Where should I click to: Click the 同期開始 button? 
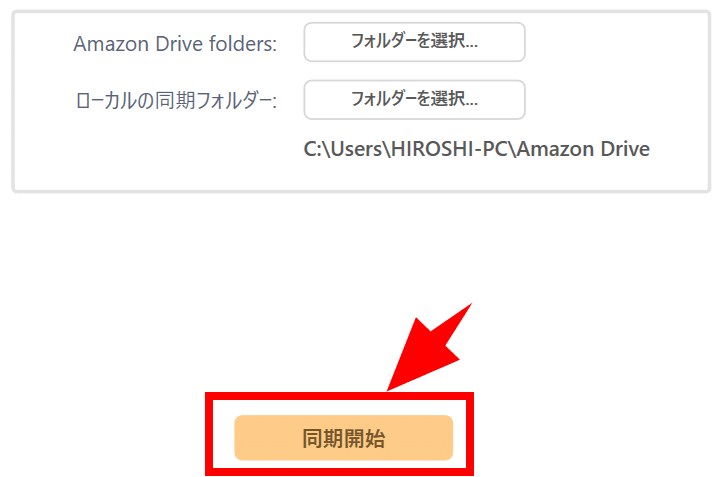[343, 438]
